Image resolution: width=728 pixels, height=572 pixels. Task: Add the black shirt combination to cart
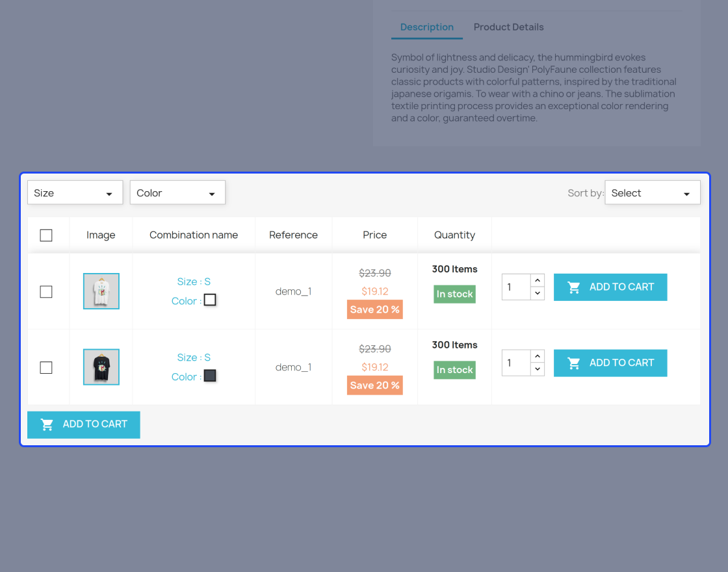click(x=610, y=363)
